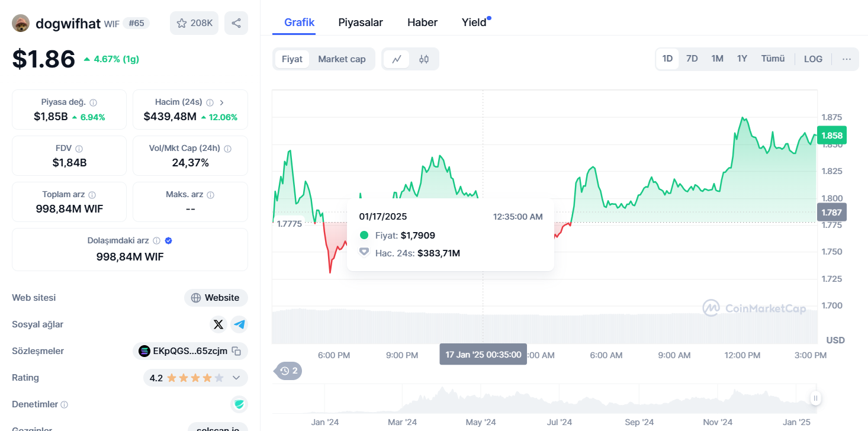Switch to candlestick chart view
The height and width of the screenshot is (431, 868).
[424, 59]
